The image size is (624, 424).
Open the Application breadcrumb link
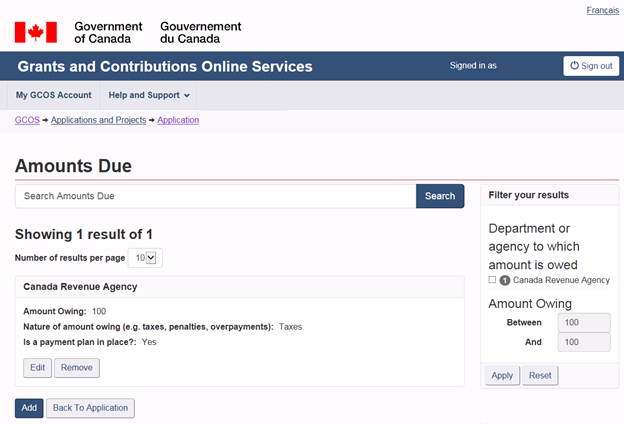pyautogui.click(x=179, y=120)
